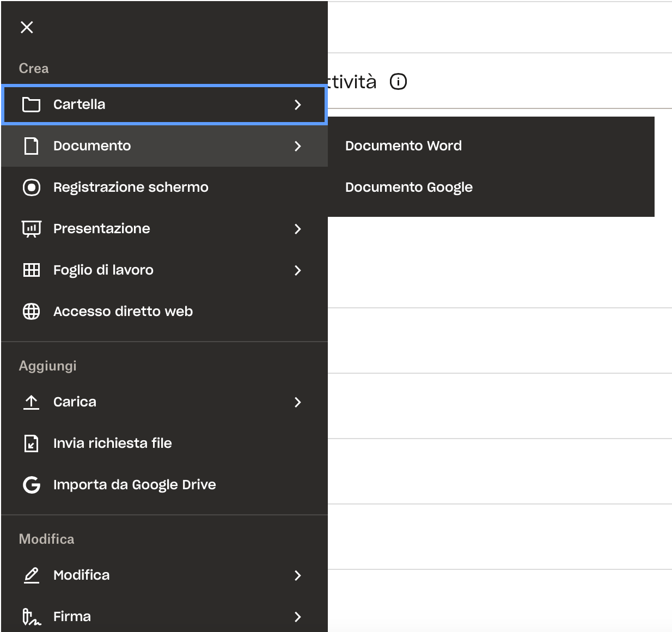Click the globe icon for web shortcut
The width and height of the screenshot is (672, 632).
point(31,312)
